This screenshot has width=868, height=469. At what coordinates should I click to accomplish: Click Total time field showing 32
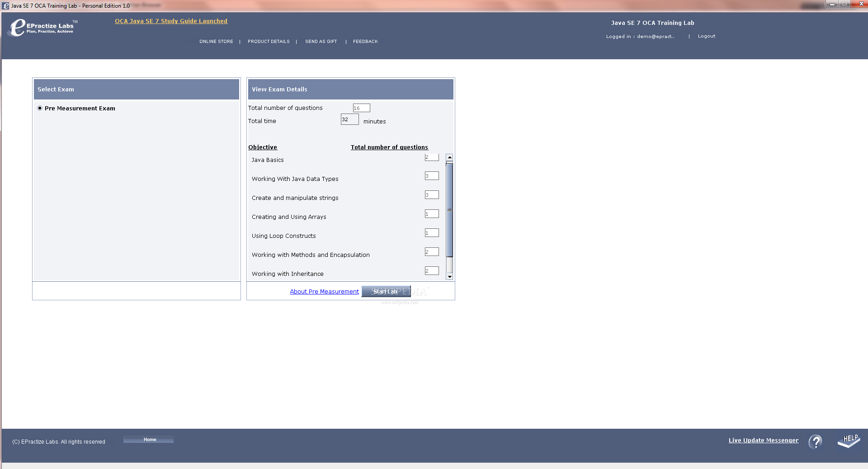tap(349, 119)
